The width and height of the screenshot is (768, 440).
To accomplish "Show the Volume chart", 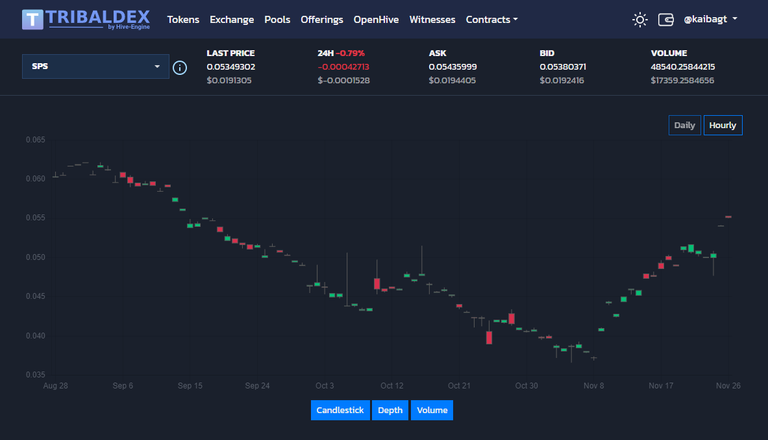I will tap(432, 410).
